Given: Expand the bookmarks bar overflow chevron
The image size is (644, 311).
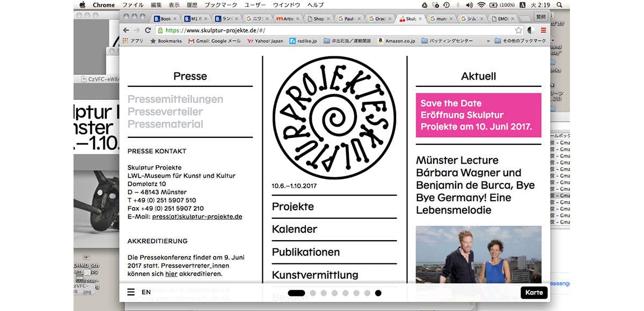Looking at the screenshot, I should pos(488,41).
